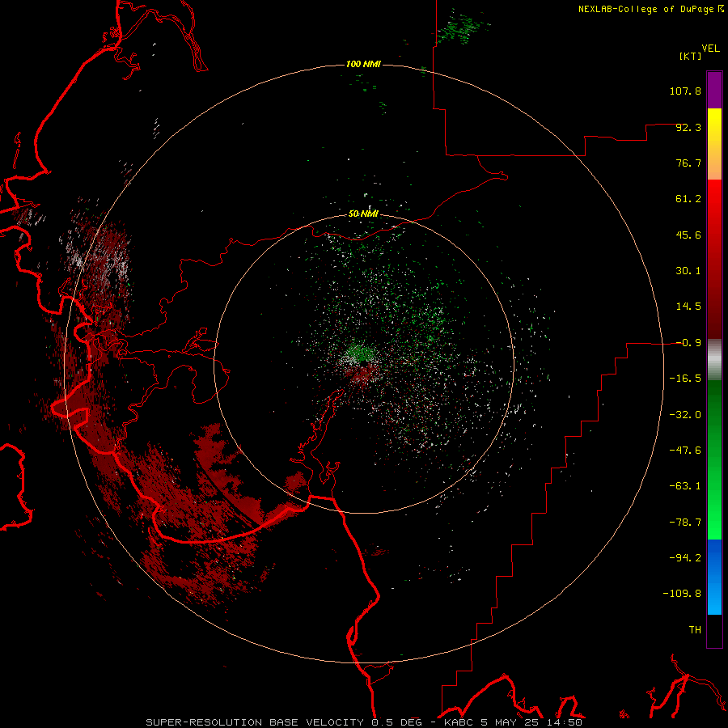Screen dimensions: 728x728
Task: Click the 14.5 legend value
Action: 688,307
